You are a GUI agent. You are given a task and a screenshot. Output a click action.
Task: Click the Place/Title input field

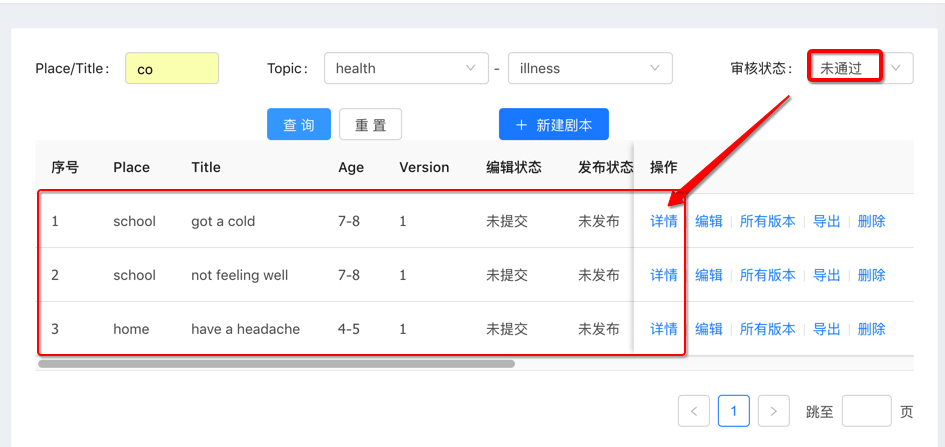pos(171,69)
